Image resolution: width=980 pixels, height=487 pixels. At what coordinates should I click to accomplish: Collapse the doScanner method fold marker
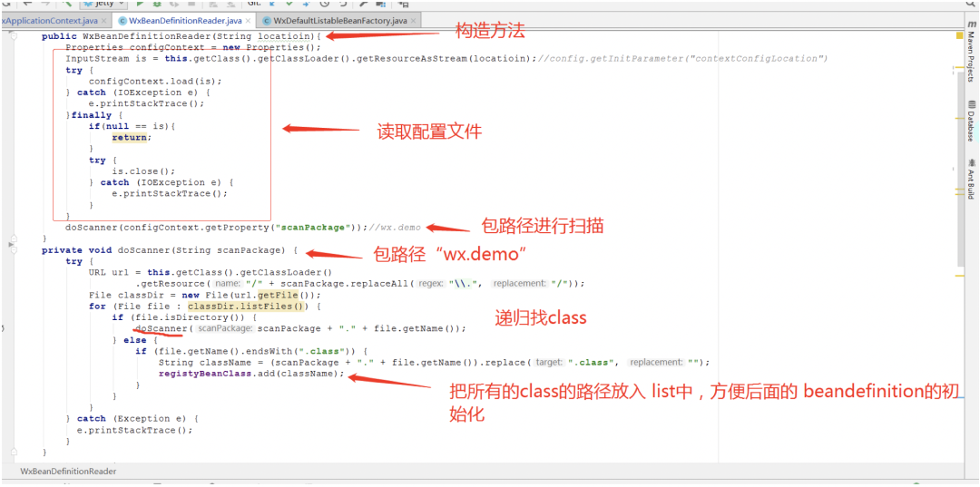click(13, 250)
